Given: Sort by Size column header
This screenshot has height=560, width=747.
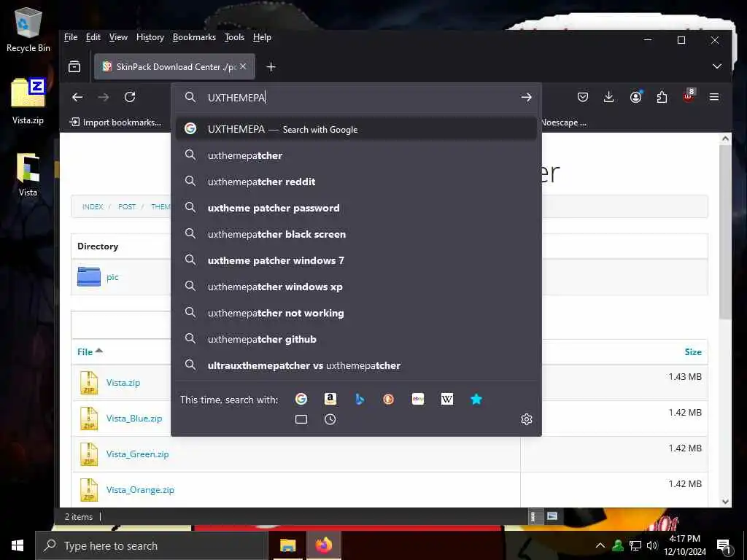Looking at the screenshot, I should [693, 352].
